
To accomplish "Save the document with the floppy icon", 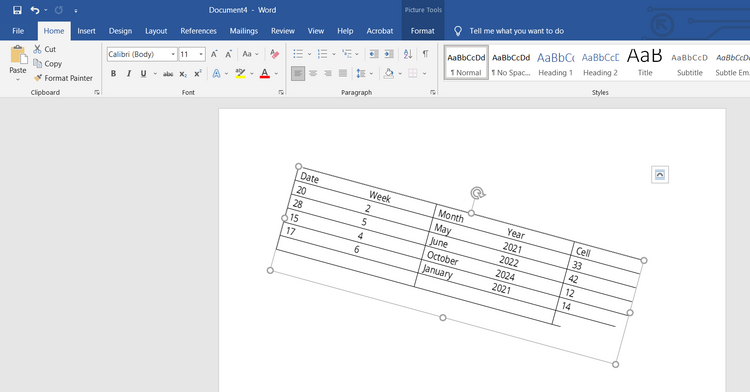I will coord(17,10).
